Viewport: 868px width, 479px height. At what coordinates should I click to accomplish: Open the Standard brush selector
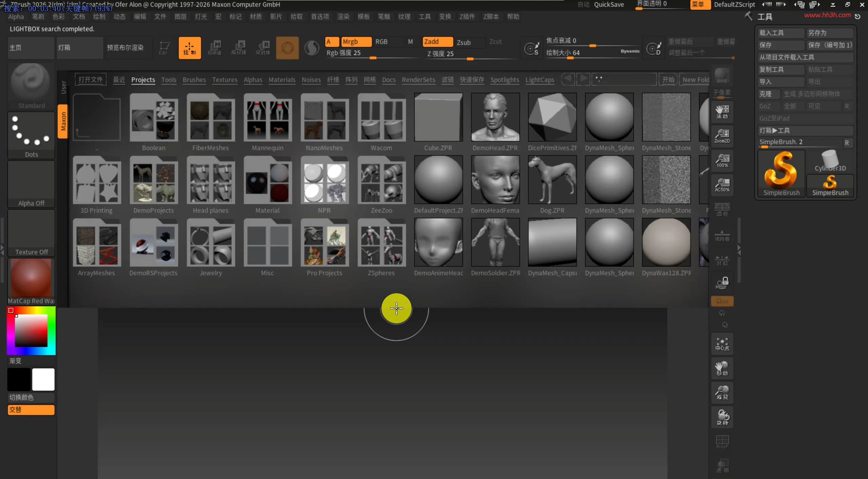coord(31,86)
